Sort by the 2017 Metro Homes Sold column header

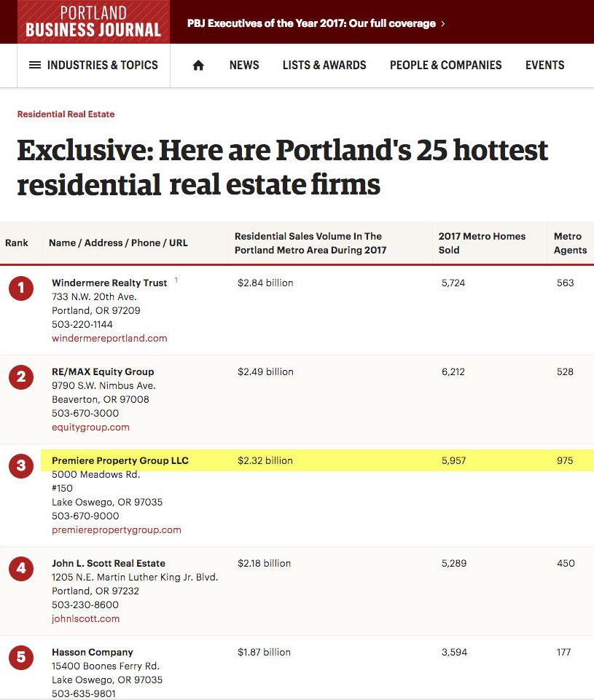(x=482, y=243)
